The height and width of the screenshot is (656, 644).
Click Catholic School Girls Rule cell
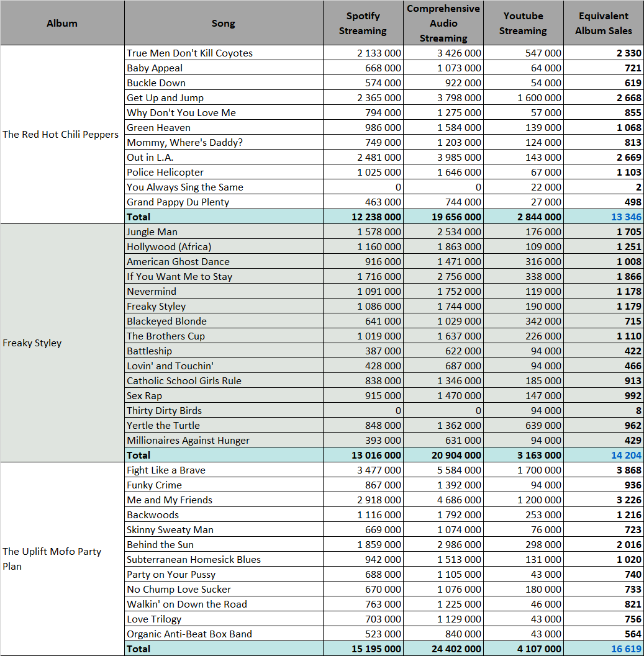tap(224, 380)
